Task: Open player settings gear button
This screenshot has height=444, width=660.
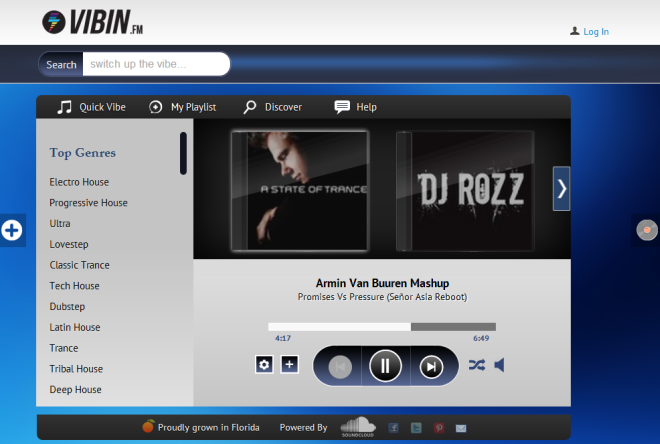Action: (264, 364)
